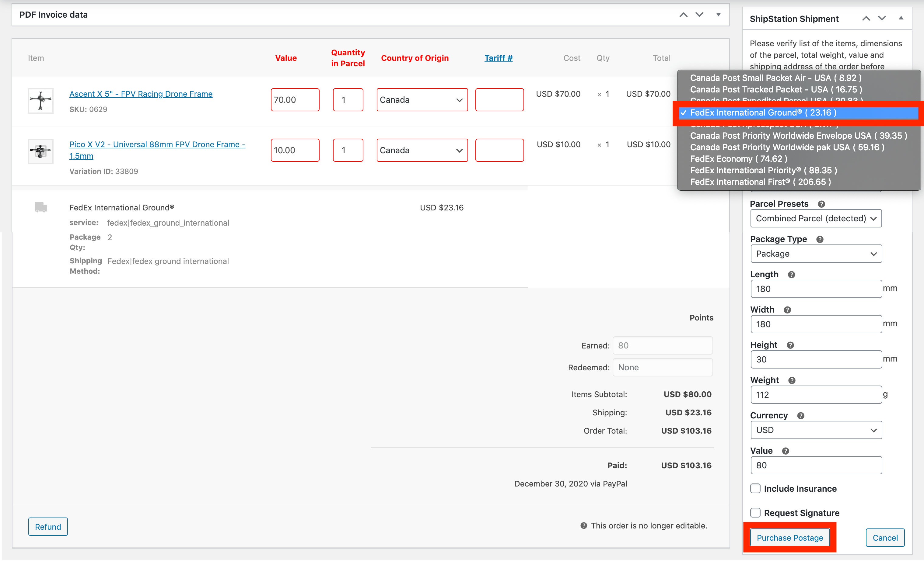Click the Ascent X drone frame thumbnail

[x=40, y=100]
